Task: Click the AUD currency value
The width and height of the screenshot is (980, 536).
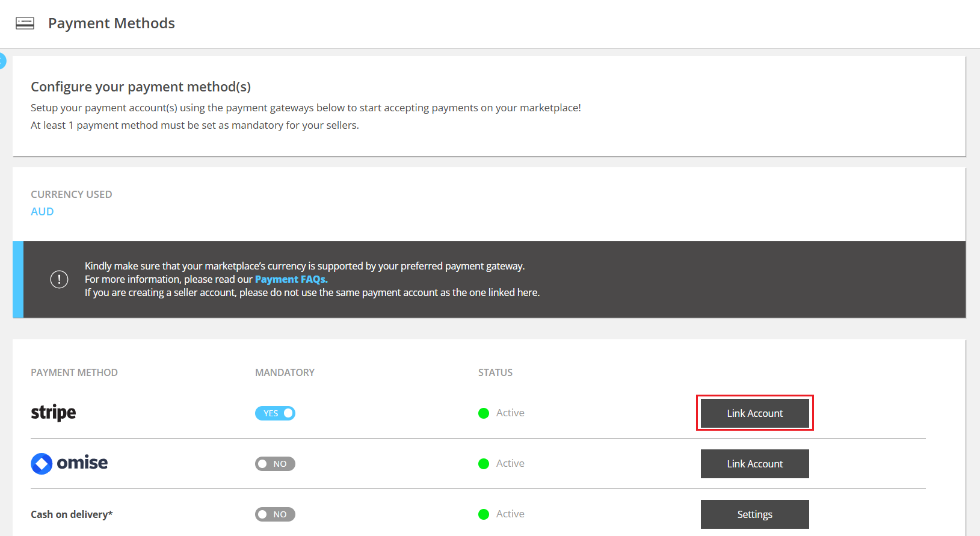Action: (42, 212)
